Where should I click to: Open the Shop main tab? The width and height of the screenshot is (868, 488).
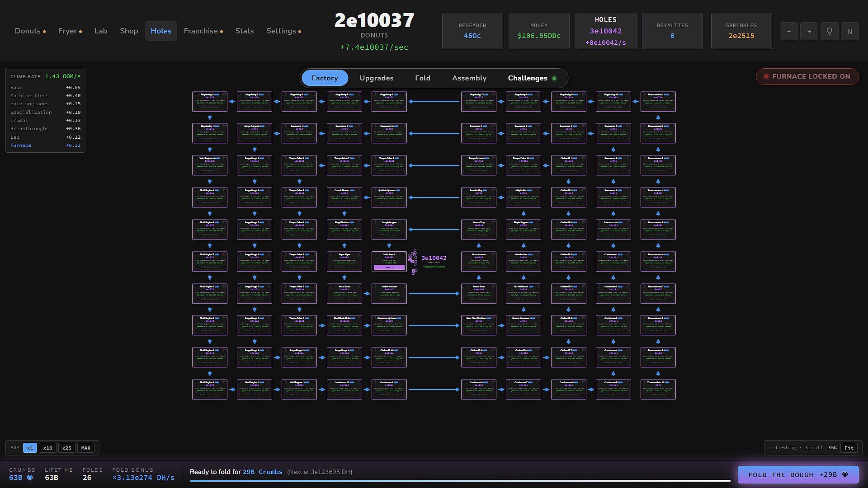coord(129,31)
